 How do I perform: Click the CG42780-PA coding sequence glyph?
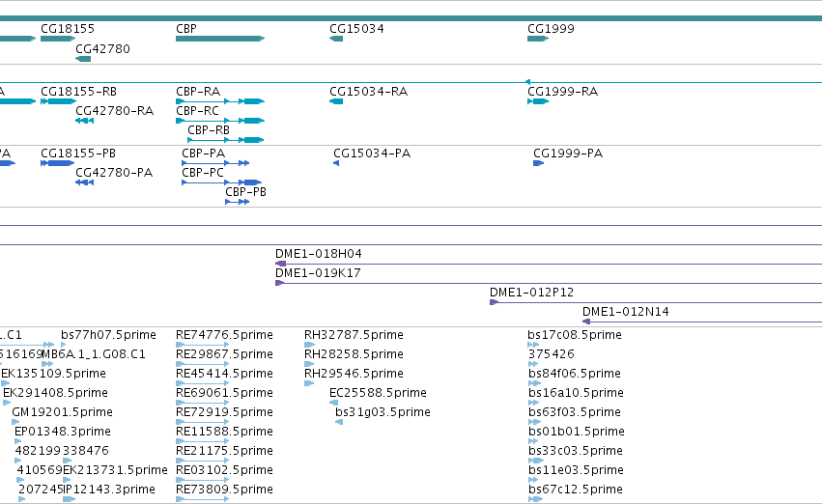pyautogui.click(x=84, y=182)
